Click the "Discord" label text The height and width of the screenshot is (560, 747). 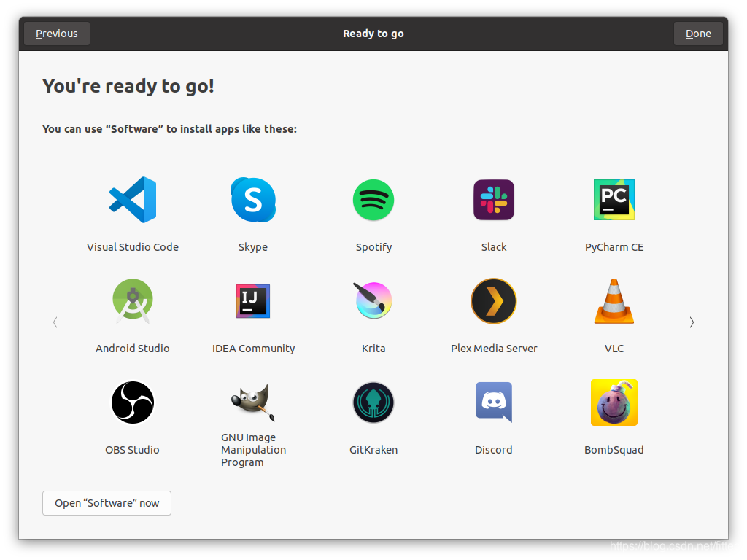click(x=494, y=450)
